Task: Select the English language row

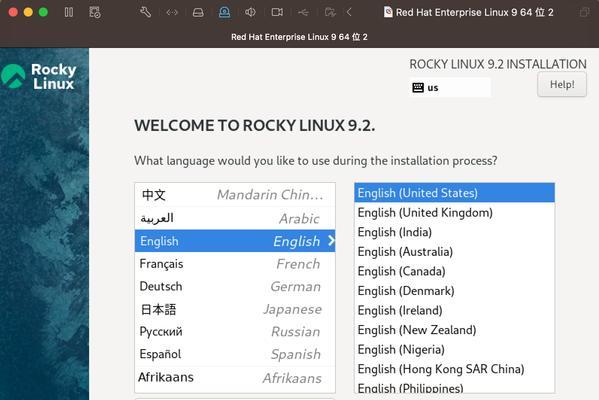Action: click(235, 241)
